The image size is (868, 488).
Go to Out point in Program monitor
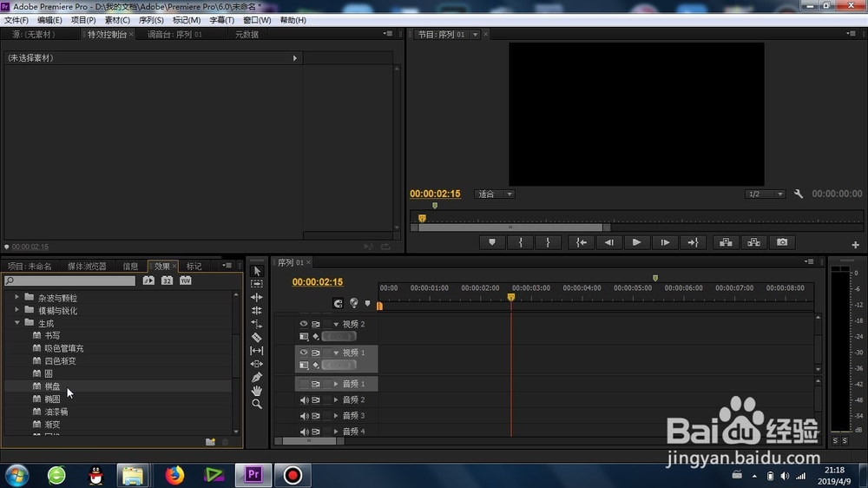(693, 242)
